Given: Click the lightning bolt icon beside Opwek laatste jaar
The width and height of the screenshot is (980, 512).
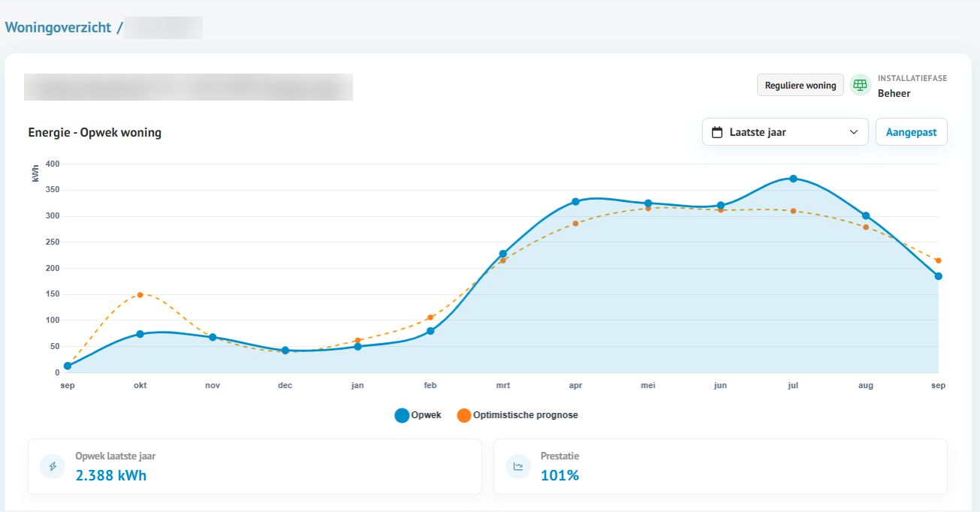Looking at the screenshot, I should pyautogui.click(x=53, y=466).
